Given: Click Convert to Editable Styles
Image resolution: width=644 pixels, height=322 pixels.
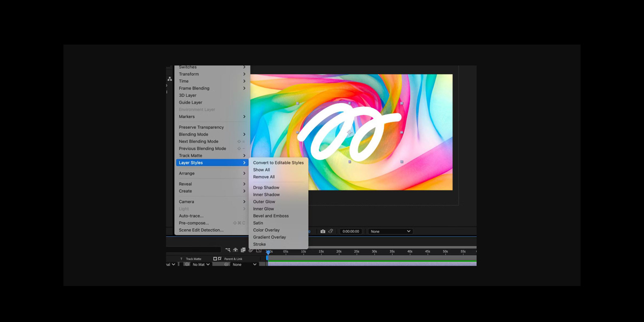Looking at the screenshot, I should point(278,162).
